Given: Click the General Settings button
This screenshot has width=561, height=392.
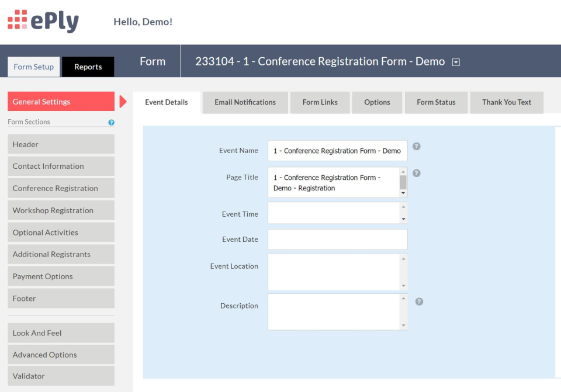Looking at the screenshot, I should 61,102.
